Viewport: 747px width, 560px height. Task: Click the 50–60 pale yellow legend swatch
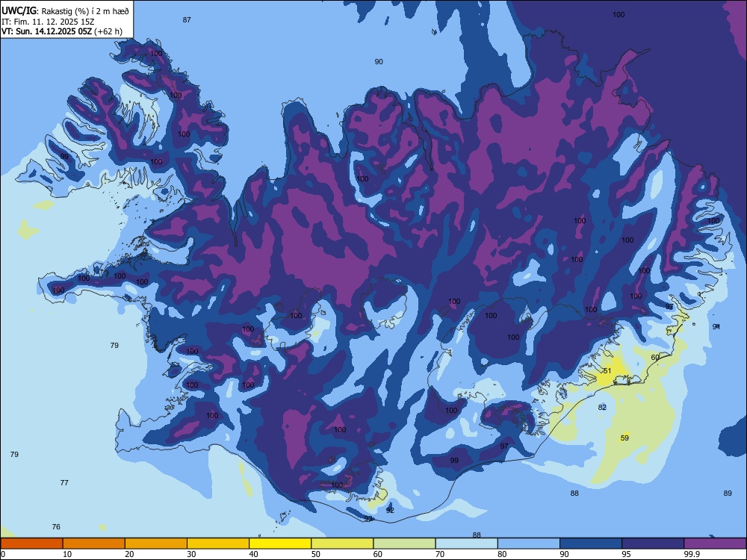tap(343, 544)
